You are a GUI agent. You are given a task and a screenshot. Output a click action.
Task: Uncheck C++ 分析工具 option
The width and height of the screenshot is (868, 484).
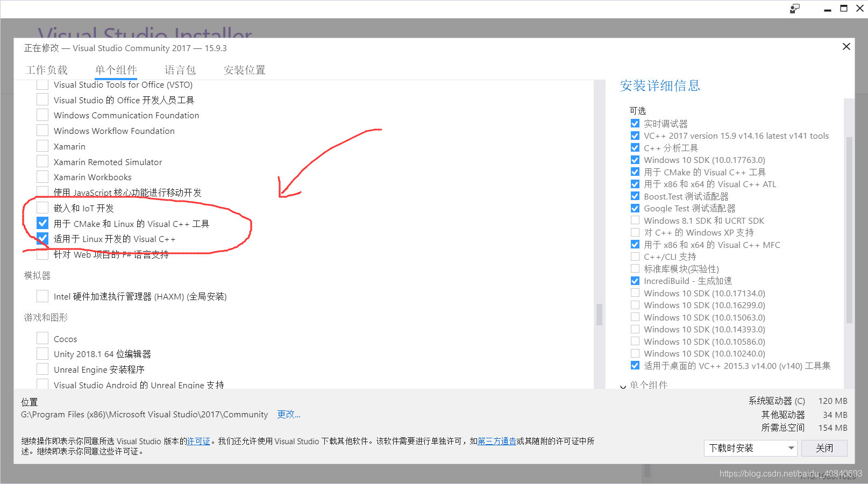(635, 147)
